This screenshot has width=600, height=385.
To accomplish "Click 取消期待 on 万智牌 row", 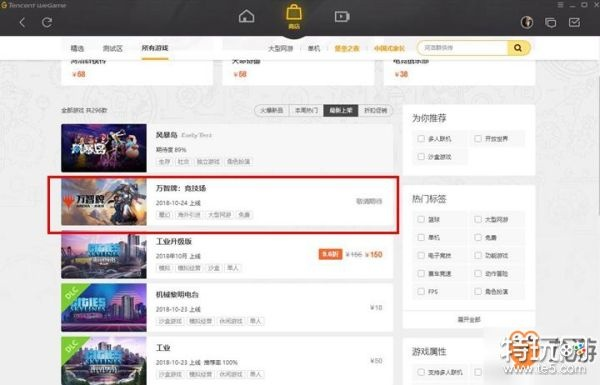I will click(369, 201).
